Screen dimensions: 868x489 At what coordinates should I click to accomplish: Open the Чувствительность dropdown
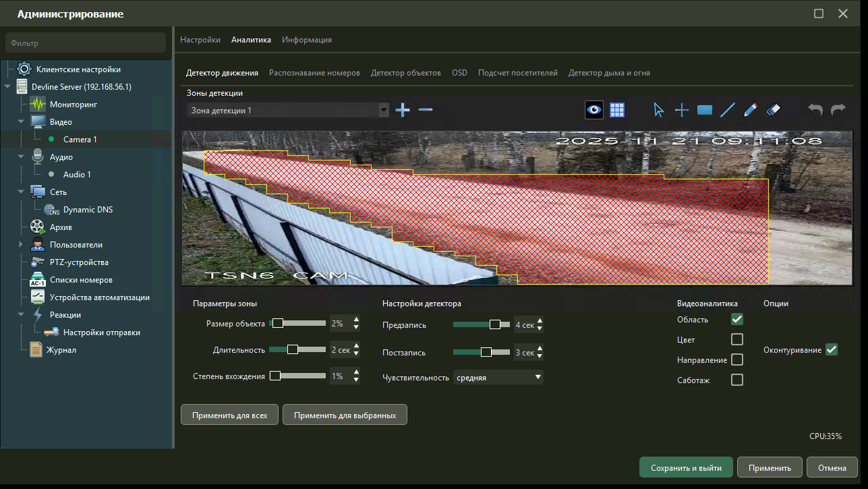tap(498, 378)
